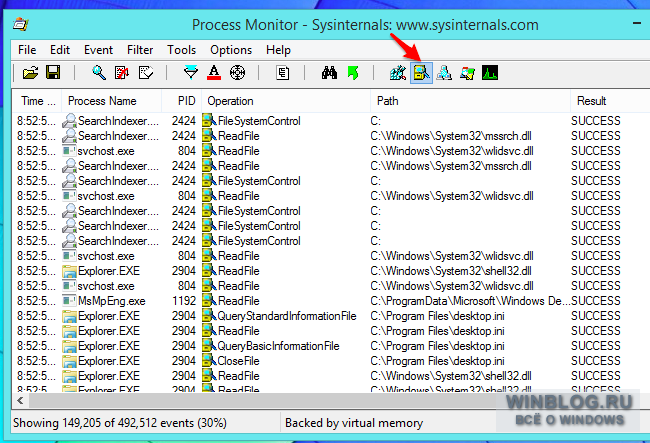Click the Time column header
Screen dimensions: 650x443
coord(38,101)
